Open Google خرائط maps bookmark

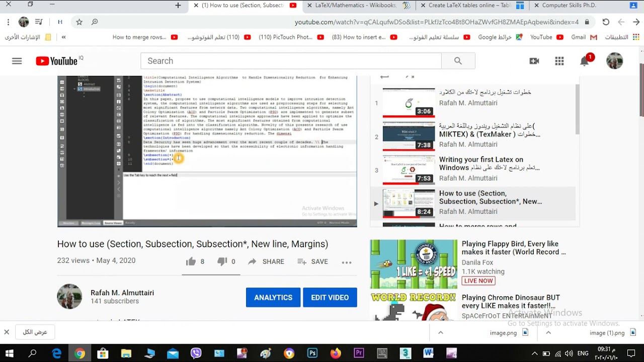coord(500,37)
